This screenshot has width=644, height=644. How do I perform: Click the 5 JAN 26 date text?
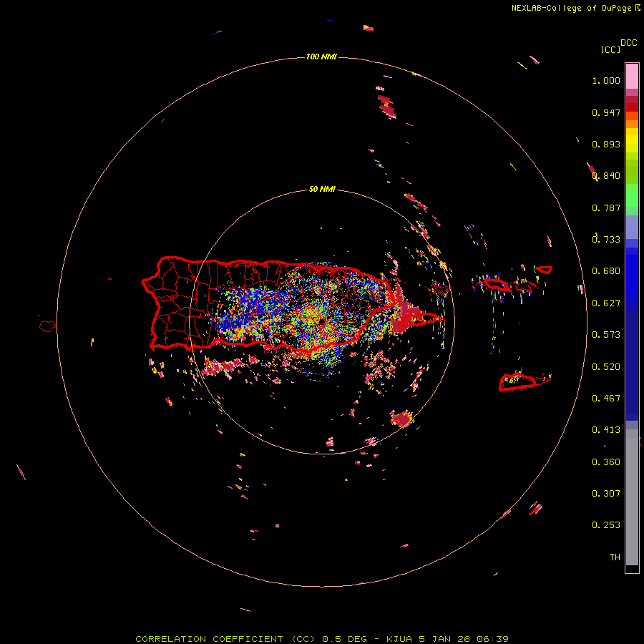445,639
